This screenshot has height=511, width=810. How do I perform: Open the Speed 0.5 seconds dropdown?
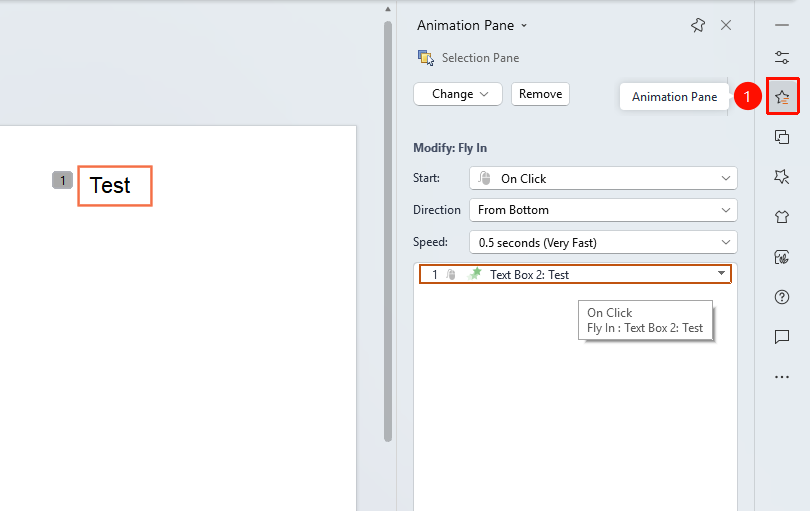coord(603,242)
